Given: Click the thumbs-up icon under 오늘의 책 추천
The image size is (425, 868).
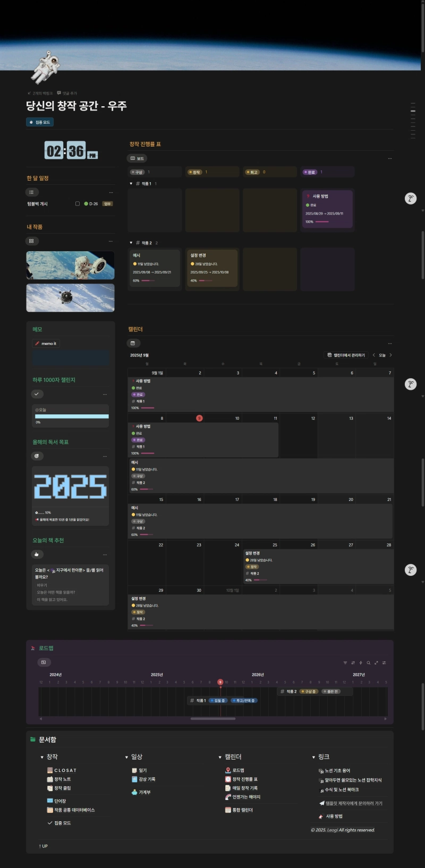Looking at the screenshot, I should (37, 554).
